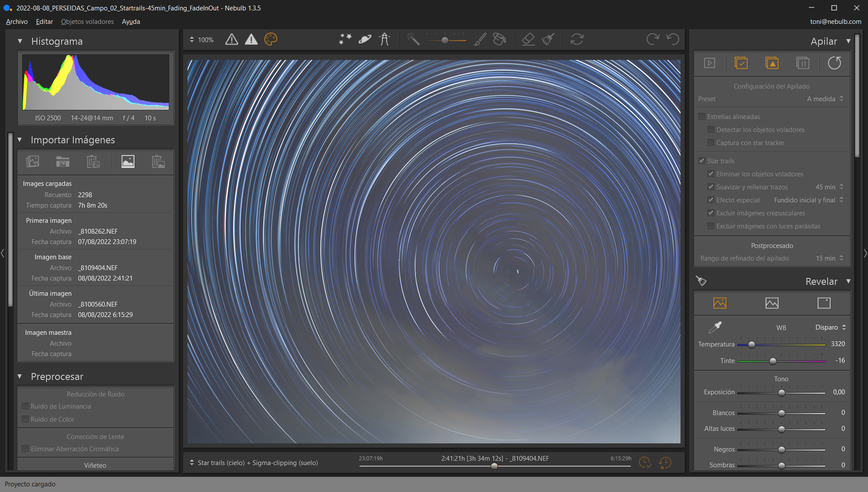Click the shadow clipping warning triangle icon
This screenshot has width=868, height=492.
tap(232, 40)
